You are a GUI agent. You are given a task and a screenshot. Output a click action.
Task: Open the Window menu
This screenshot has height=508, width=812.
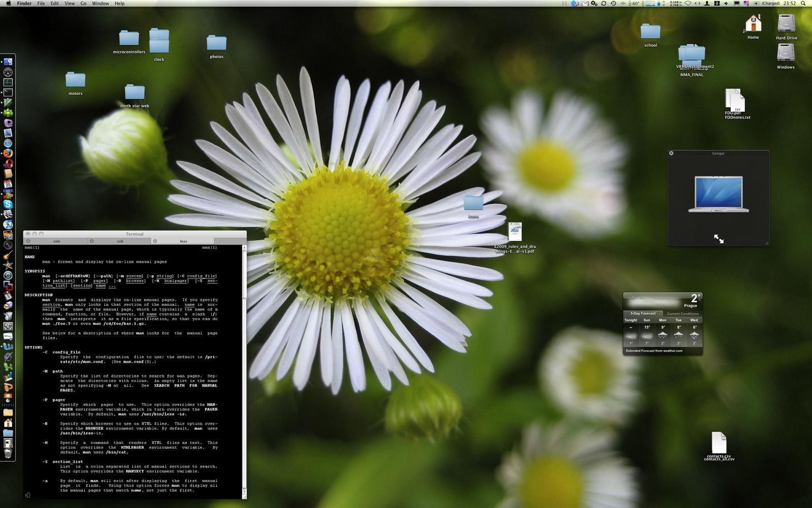point(100,4)
